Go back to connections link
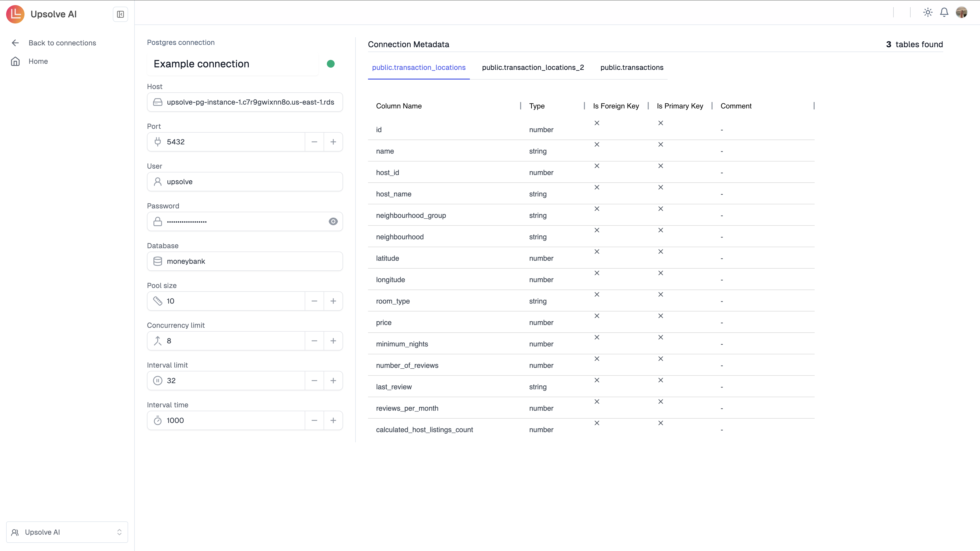The height and width of the screenshot is (551, 980). tap(62, 43)
